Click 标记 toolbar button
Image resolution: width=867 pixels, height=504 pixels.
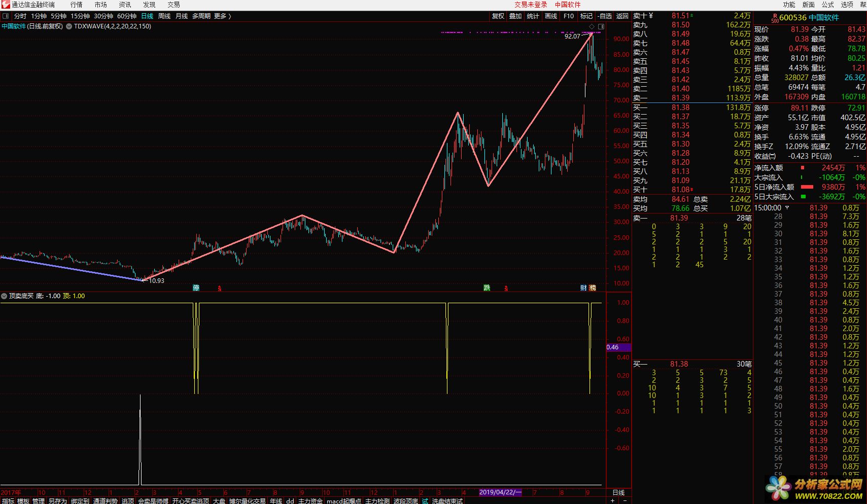[x=586, y=16]
